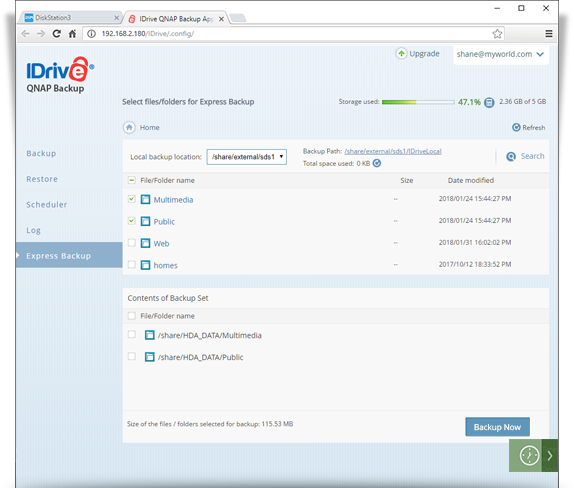Open the Multimedia folder icon

point(145,200)
